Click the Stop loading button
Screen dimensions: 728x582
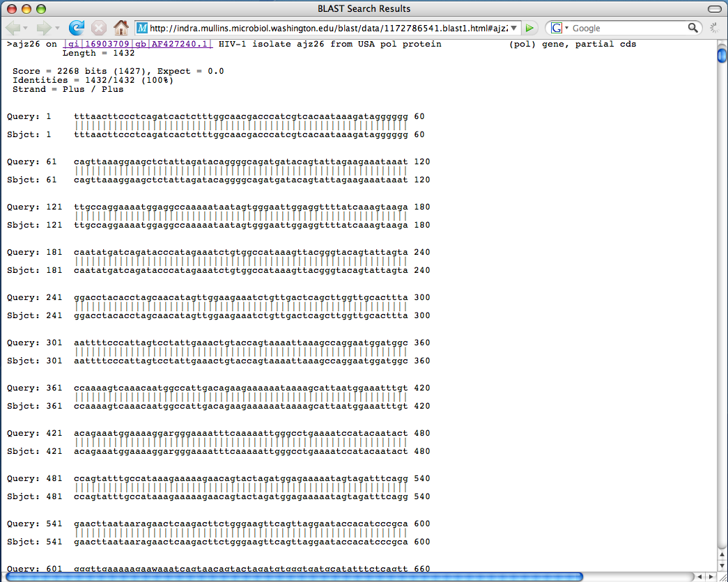[x=99, y=28]
